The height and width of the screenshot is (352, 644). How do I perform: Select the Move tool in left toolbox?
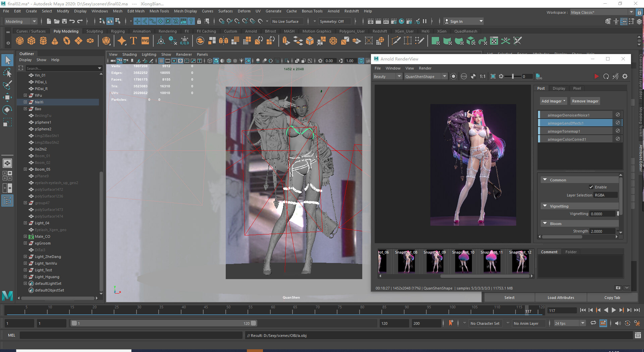pyautogui.click(x=7, y=98)
